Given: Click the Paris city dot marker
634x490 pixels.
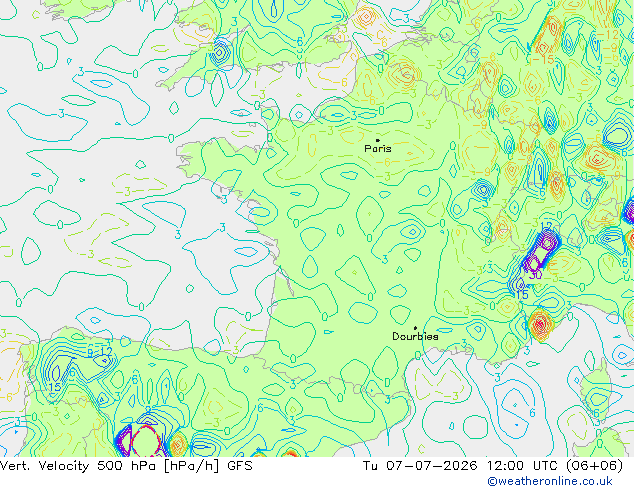Looking at the screenshot, I should [x=378, y=140].
